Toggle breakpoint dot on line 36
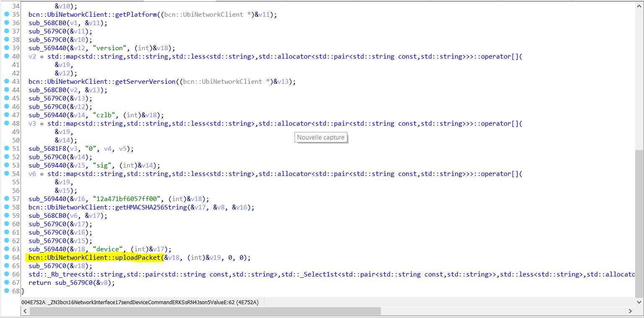Image resolution: width=644 pixels, height=318 pixels. point(6,23)
